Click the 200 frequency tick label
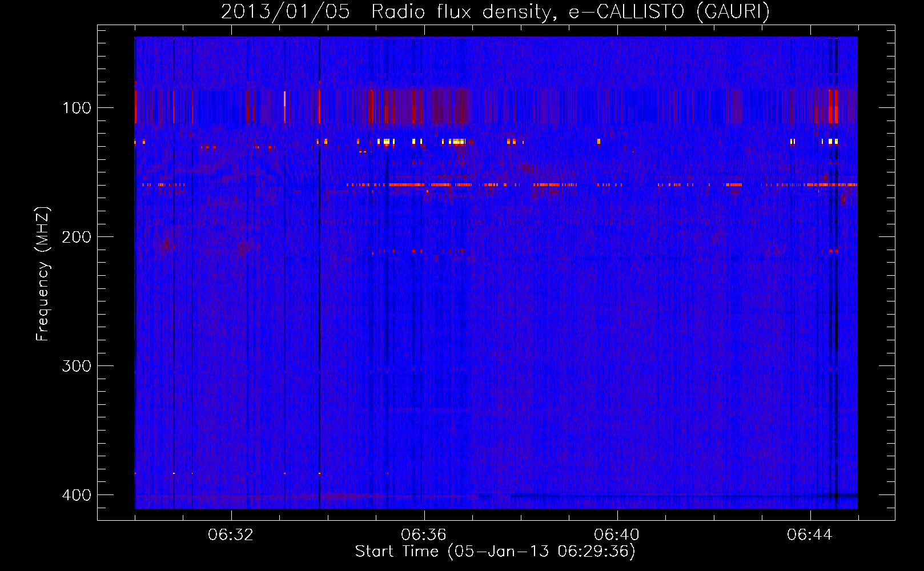 tap(77, 237)
